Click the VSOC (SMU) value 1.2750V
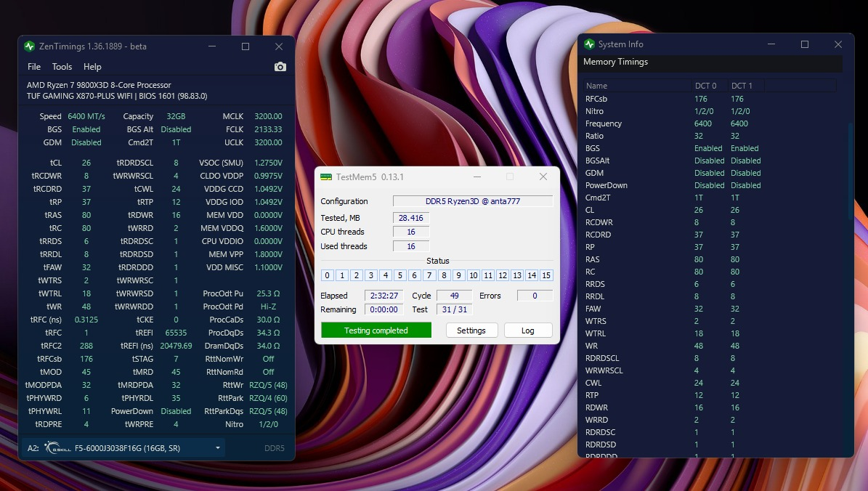This screenshot has width=868, height=491. pos(268,163)
